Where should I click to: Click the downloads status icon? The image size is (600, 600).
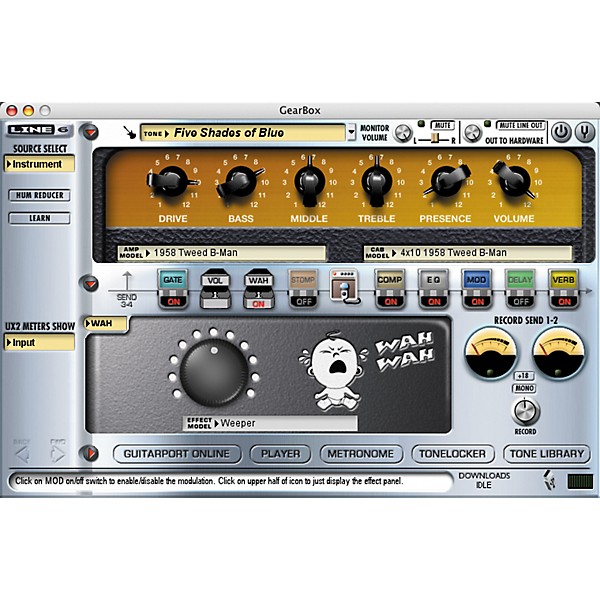pos(549,480)
